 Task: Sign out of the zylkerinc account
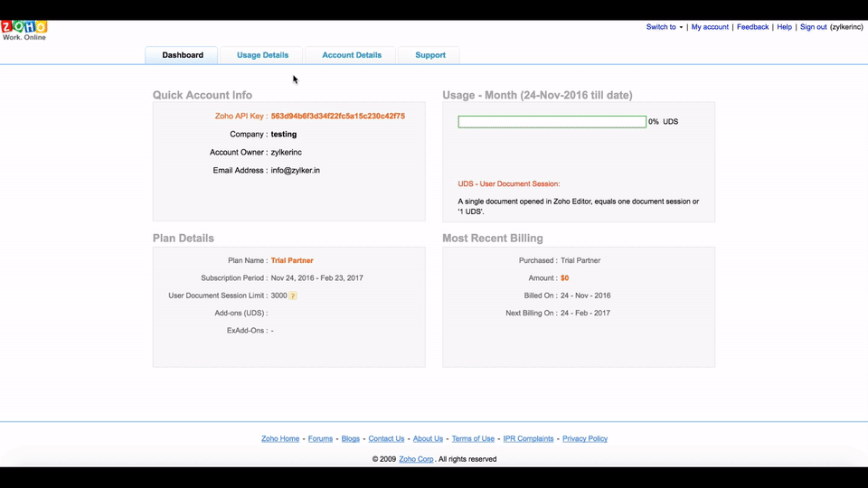(x=813, y=27)
